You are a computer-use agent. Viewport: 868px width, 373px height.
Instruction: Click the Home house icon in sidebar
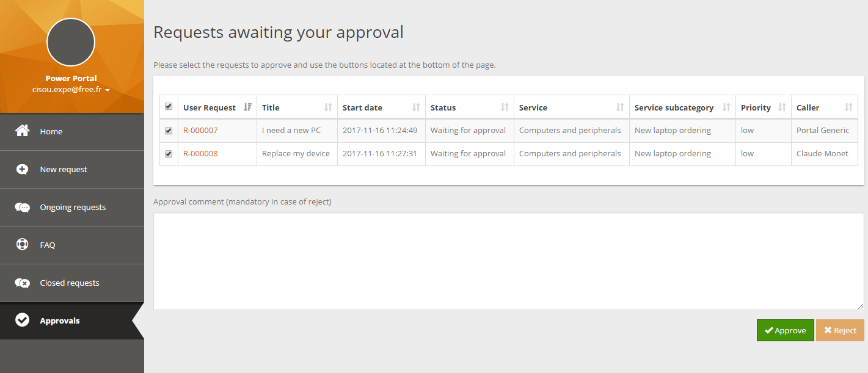point(22,131)
